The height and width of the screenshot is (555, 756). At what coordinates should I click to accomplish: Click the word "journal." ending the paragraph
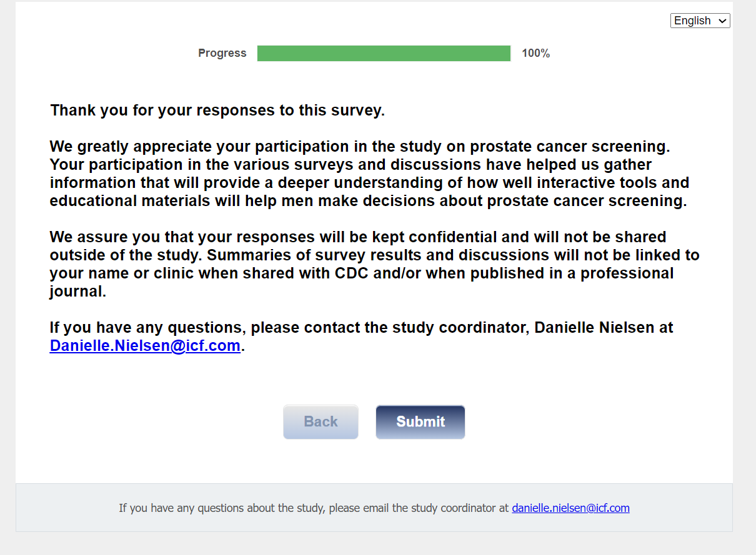(x=78, y=292)
